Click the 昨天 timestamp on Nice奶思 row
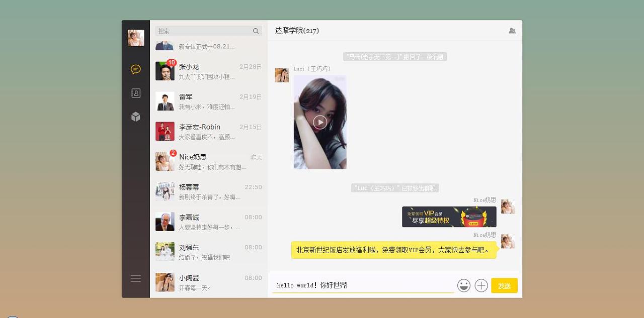Viewport: 644px width, 318px height. (256, 157)
